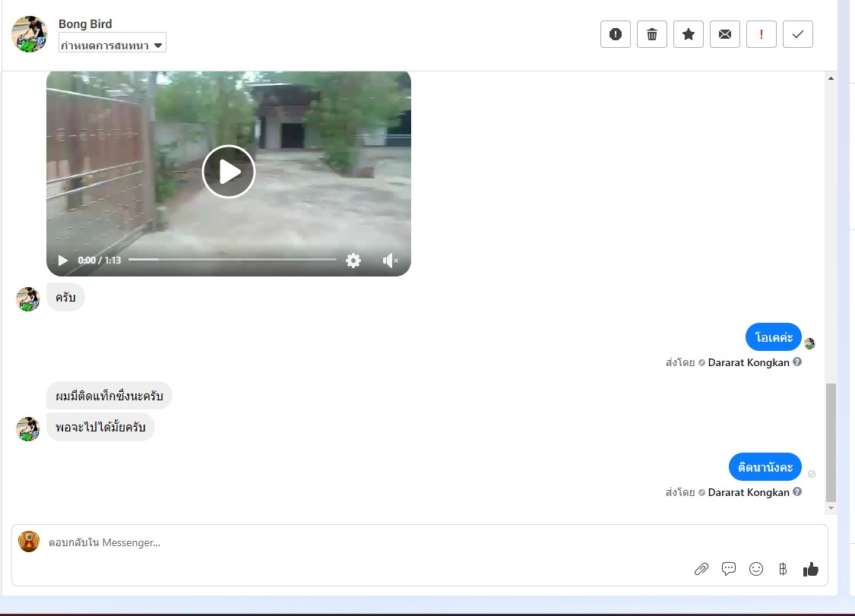Attach a file using paperclip icon

click(x=701, y=569)
